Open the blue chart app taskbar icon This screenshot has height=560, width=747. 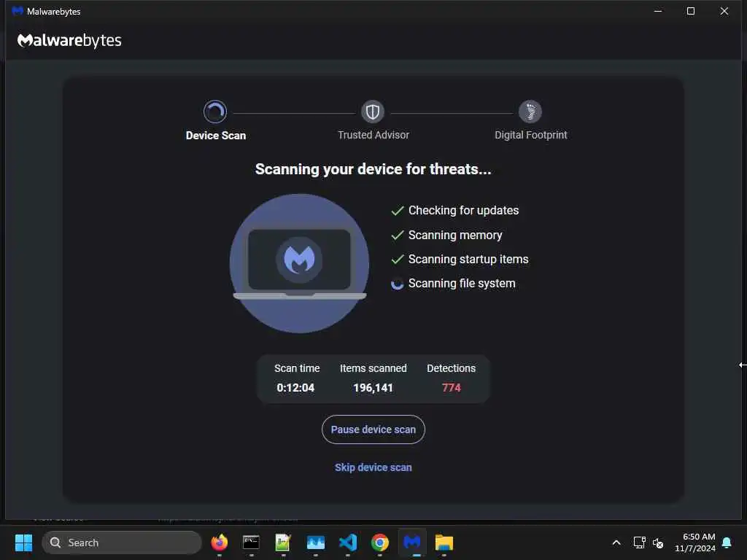[x=315, y=542]
